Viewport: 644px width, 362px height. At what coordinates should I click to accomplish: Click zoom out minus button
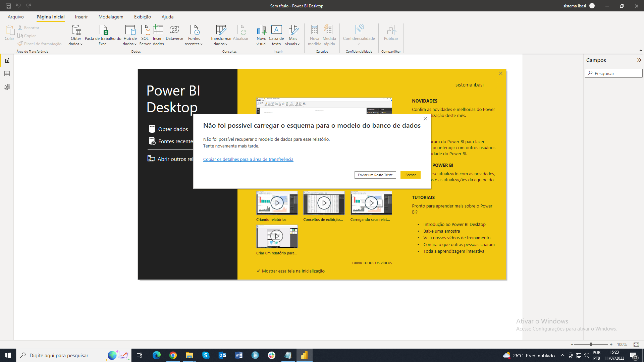coord(572,344)
